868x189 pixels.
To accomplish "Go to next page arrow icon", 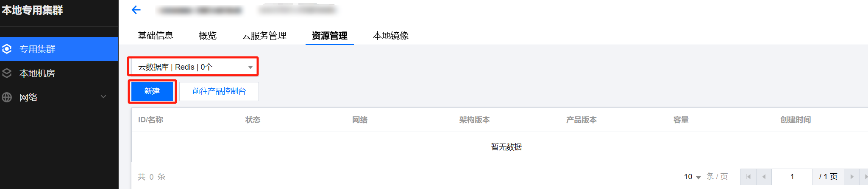I will 851,177.
